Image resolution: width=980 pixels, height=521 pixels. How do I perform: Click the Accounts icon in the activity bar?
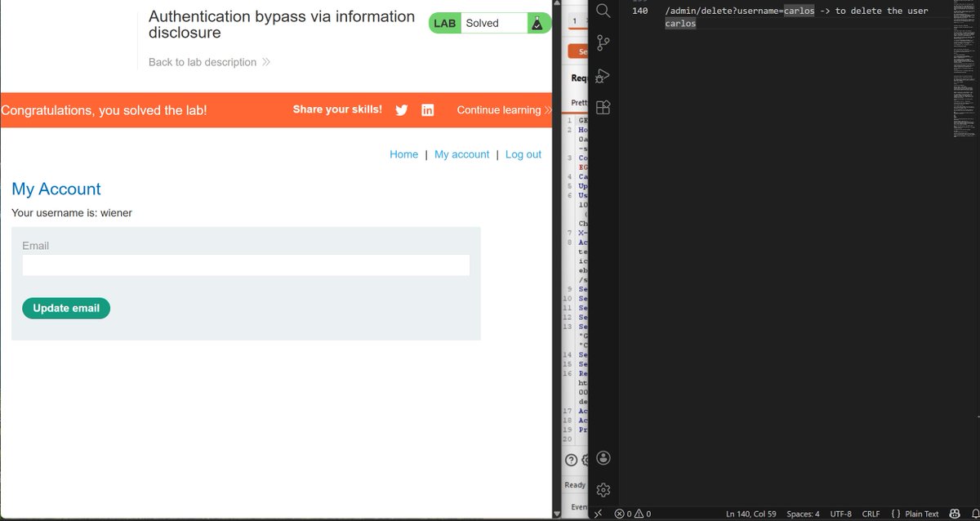[603, 458]
